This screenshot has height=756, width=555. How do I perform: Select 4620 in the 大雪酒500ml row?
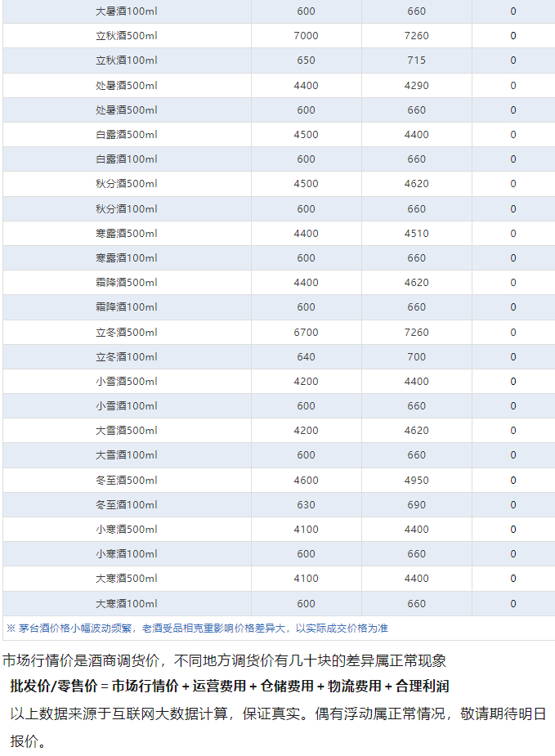click(416, 431)
